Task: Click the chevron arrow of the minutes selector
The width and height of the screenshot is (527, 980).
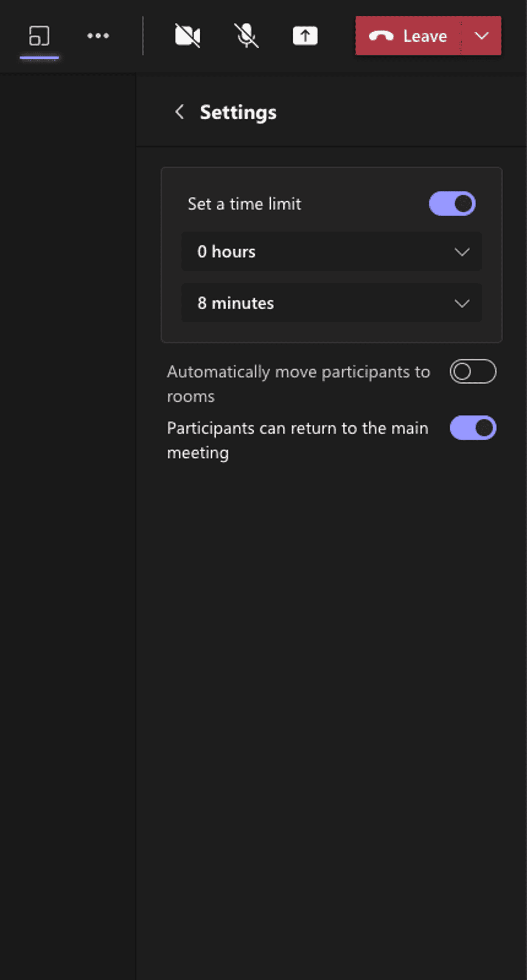Action: 462,303
